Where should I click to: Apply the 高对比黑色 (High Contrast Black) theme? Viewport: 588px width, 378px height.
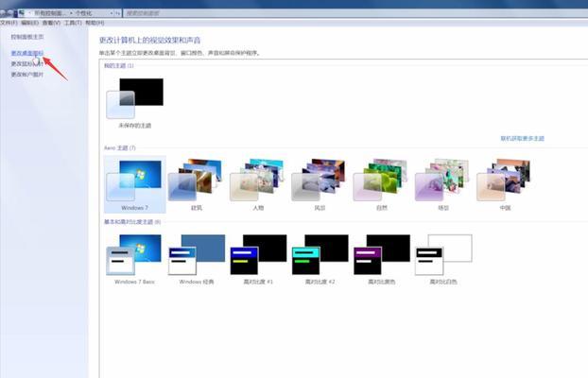click(x=381, y=259)
